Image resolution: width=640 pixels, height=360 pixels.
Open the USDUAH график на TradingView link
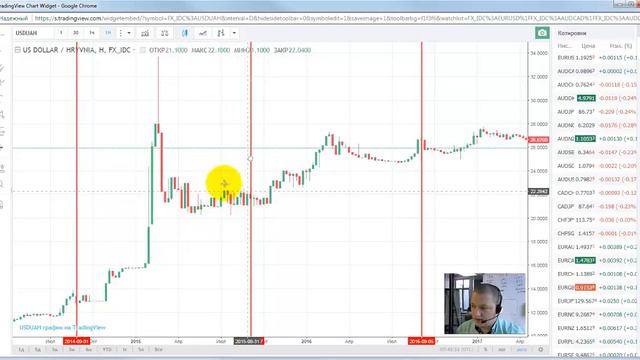[x=62, y=327]
